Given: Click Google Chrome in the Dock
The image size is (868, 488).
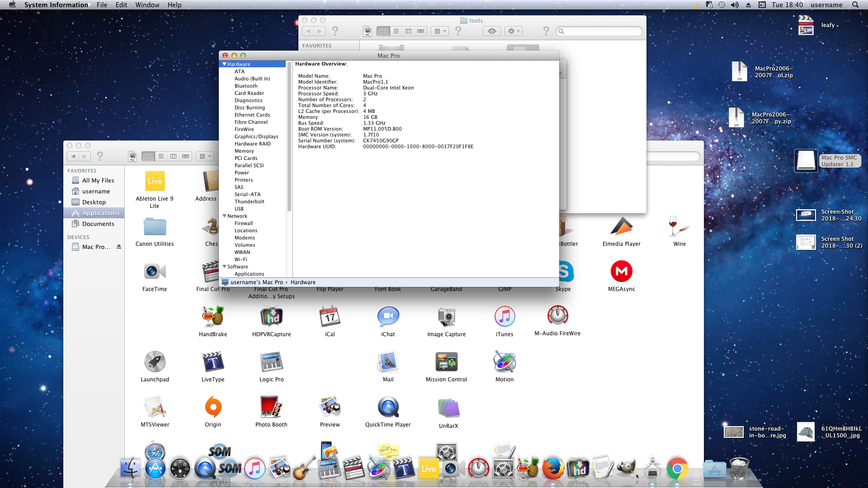Looking at the screenshot, I should 677,469.
